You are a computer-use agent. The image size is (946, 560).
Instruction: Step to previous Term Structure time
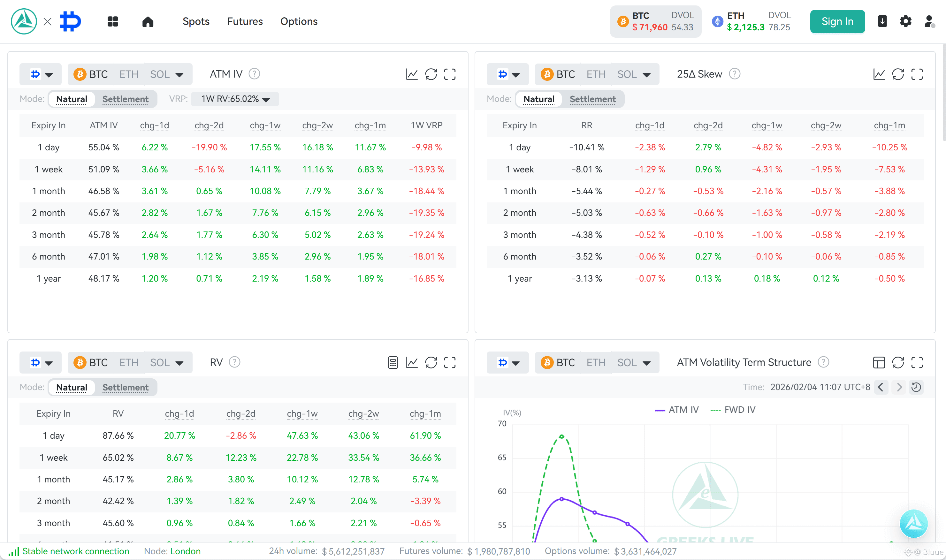click(881, 387)
